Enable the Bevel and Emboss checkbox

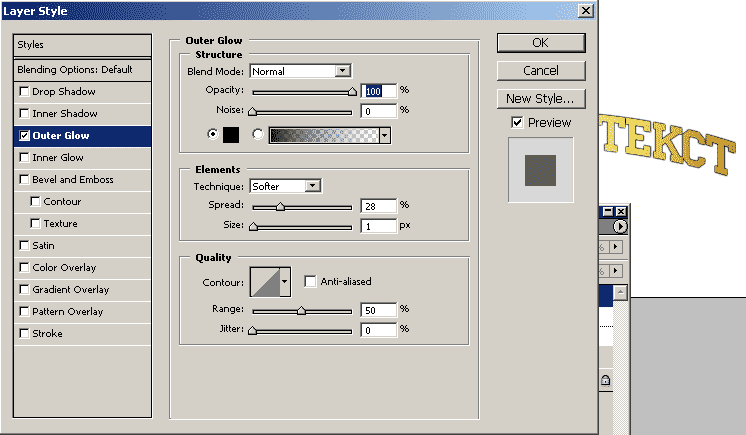click(24, 179)
